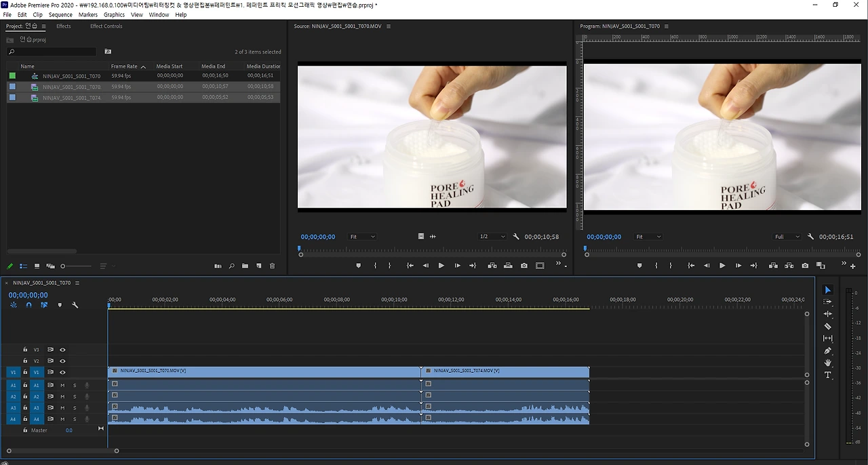Pick the Ripple Edit tool
This screenshot has width=868, height=465.
coord(827,314)
